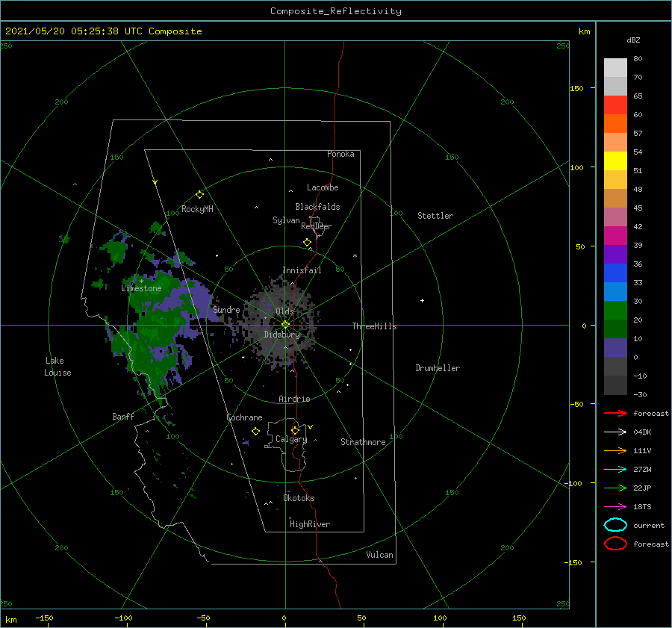This screenshot has width=672, height=628.
Task: Click the HighRiver town label
Action: (310, 524)
